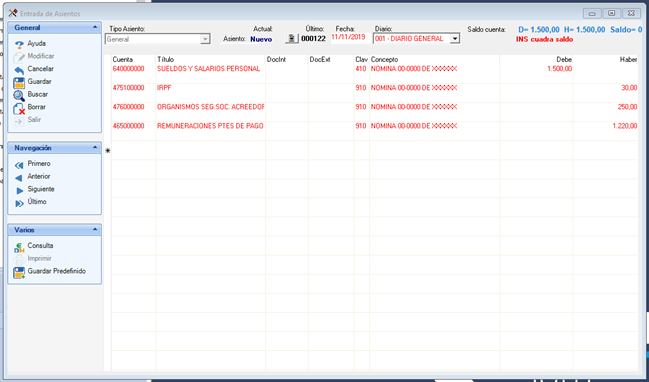The image size is (649, 382).
Task: Click the Siguiente right arrow icon
Action: (x=19, y=190)
